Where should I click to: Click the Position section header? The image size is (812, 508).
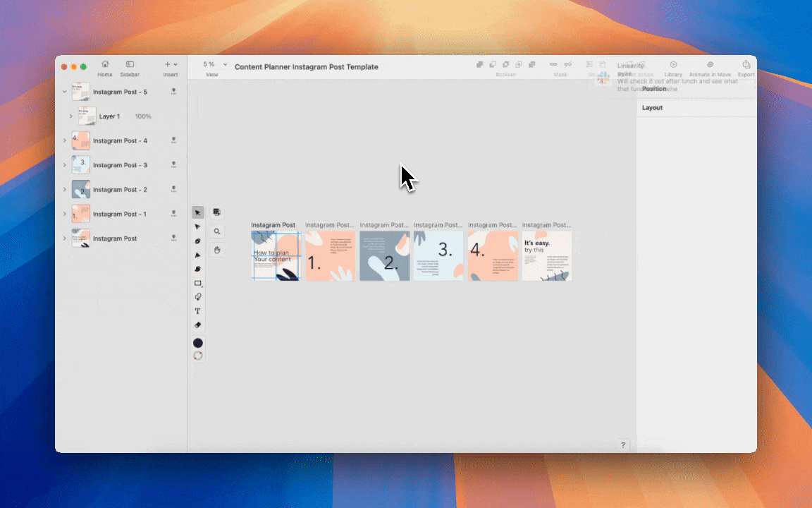(654, 89)
